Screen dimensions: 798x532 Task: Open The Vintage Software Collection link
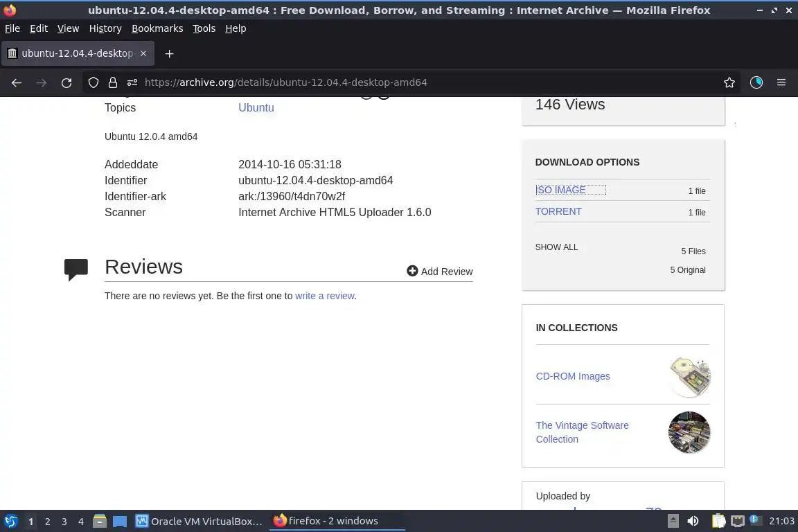click(582, 432)
